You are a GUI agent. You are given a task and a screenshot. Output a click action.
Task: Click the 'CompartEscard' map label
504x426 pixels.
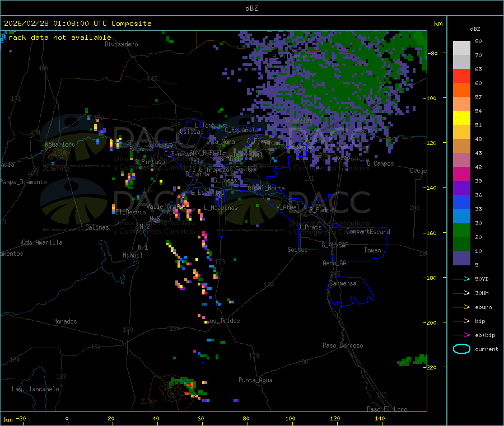click(368, 232)
